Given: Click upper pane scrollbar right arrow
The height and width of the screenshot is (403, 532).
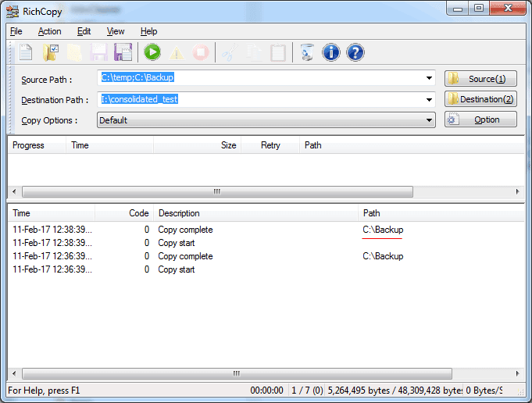Looking at the screenshot, I should pos(517,191).
